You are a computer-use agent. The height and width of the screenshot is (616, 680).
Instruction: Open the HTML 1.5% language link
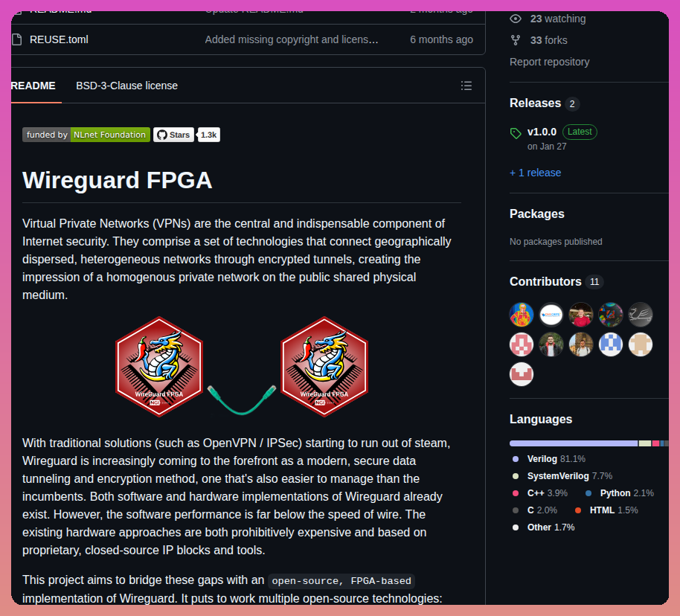(606, 510)
